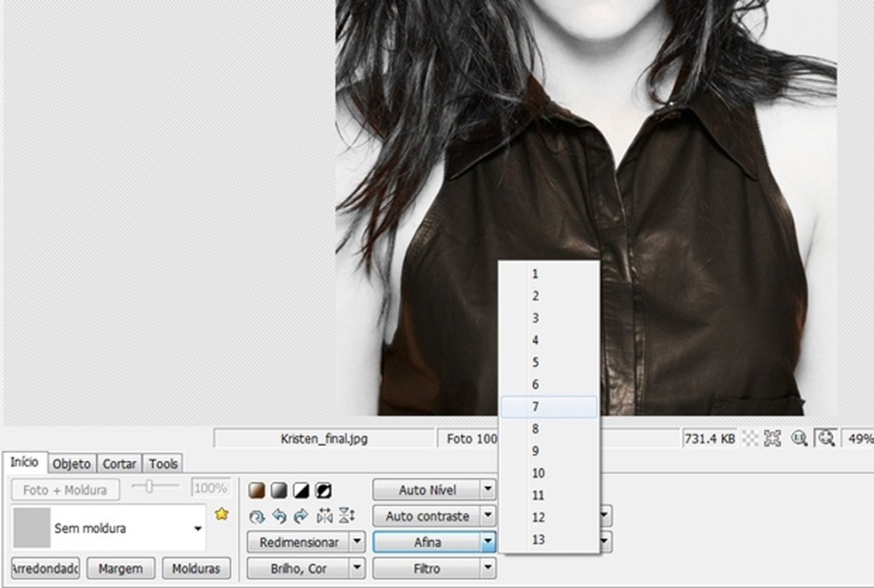Click the Kristen_final.jpg filename field

[323, 439]
